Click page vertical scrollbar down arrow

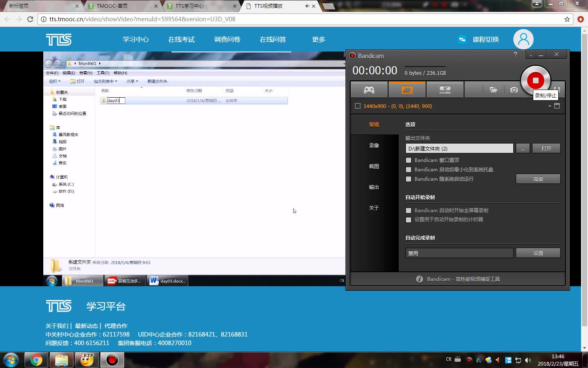point(584,348)
